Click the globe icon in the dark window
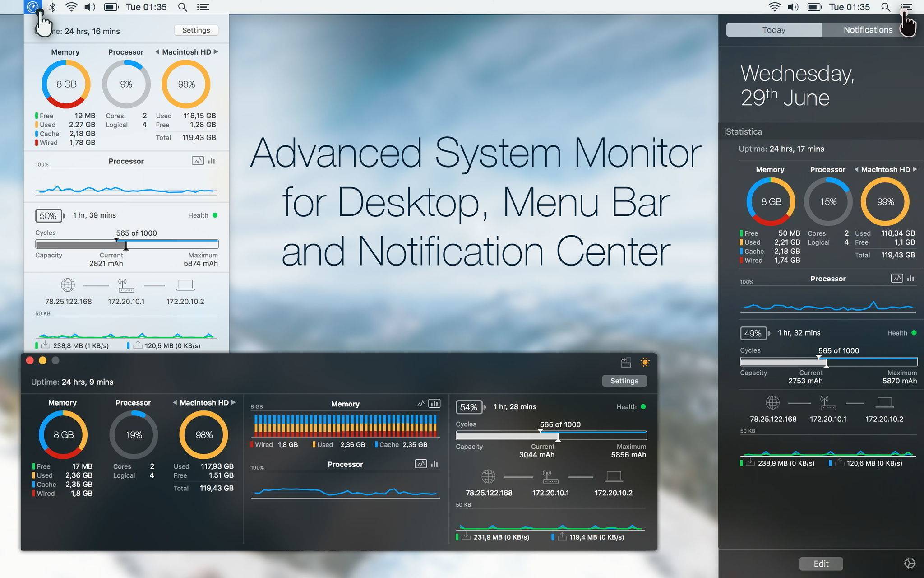The height and width of the screenshot is (578, 924). coord(488,476)
